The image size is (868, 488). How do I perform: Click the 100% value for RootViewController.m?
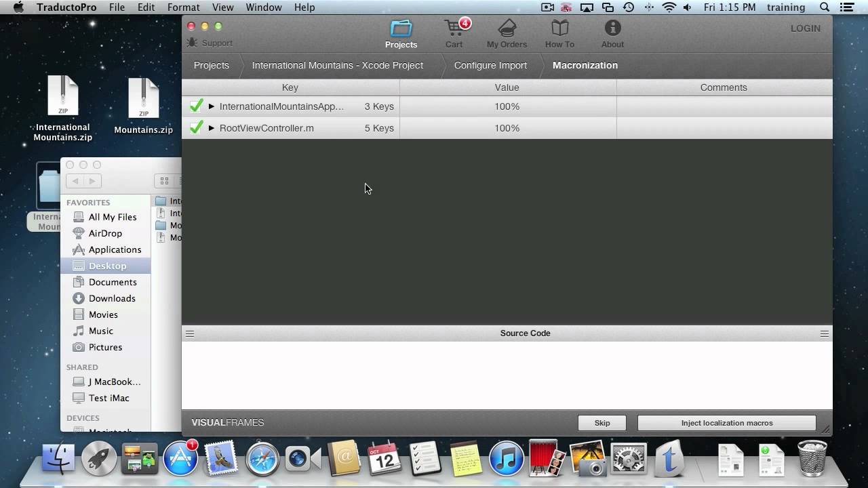507,128
